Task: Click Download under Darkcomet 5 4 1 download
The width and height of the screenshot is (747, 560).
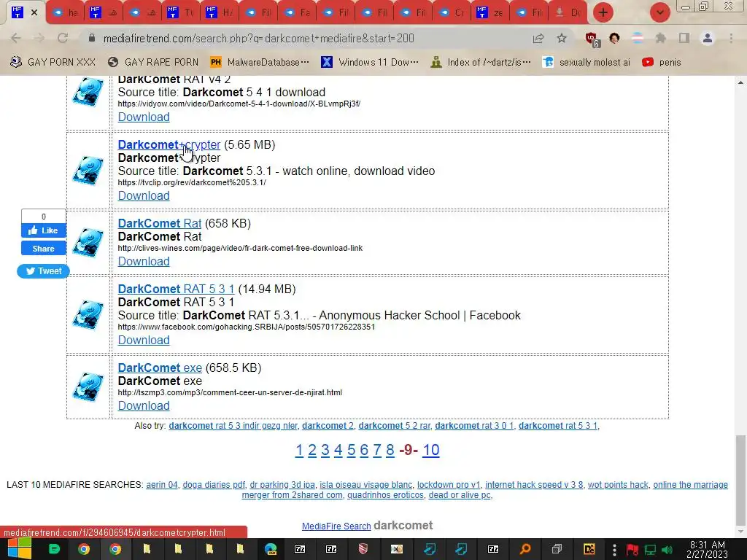Action: [144, 117]
